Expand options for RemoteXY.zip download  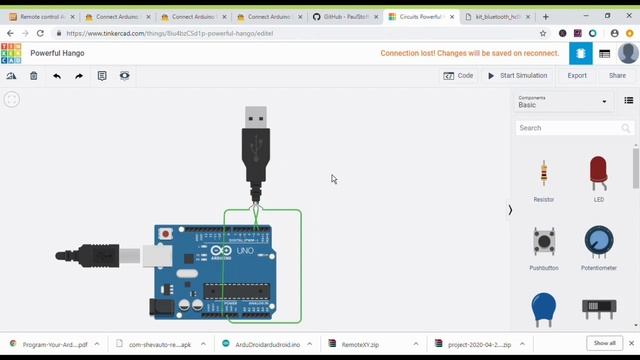click(416, 344)
